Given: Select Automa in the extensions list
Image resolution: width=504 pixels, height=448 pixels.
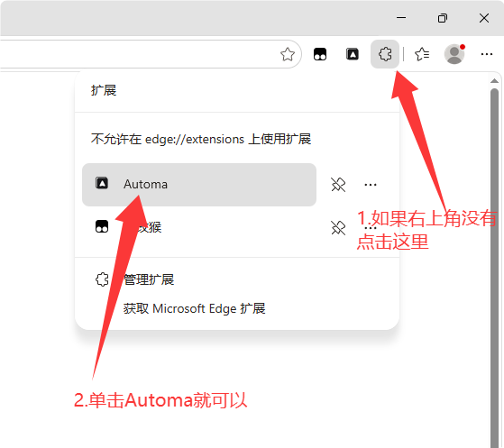Looking at the screenshot, I should click(x=199, y=185).
